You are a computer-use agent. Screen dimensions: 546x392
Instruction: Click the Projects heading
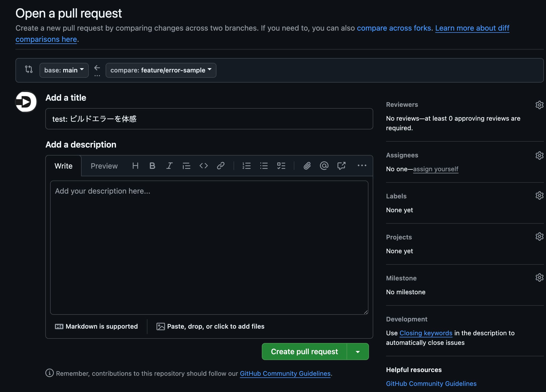click(x=399, y=237)
